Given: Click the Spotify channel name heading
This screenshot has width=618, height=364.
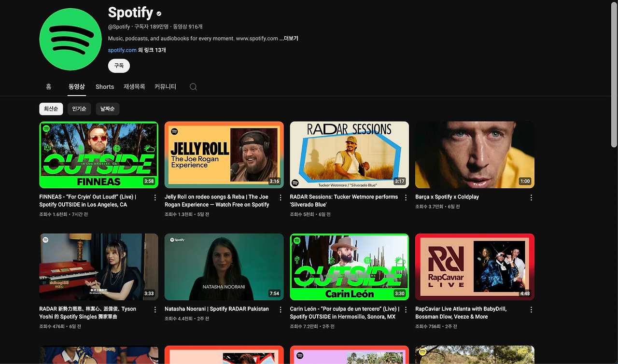Looking at the screenshot, I should point(130,13).
